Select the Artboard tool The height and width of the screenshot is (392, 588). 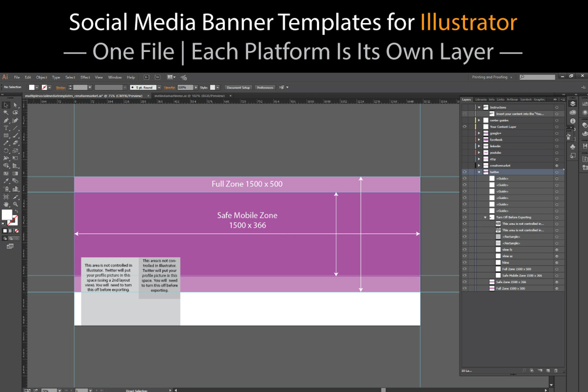pyautogui.click(x=6, y=196)
